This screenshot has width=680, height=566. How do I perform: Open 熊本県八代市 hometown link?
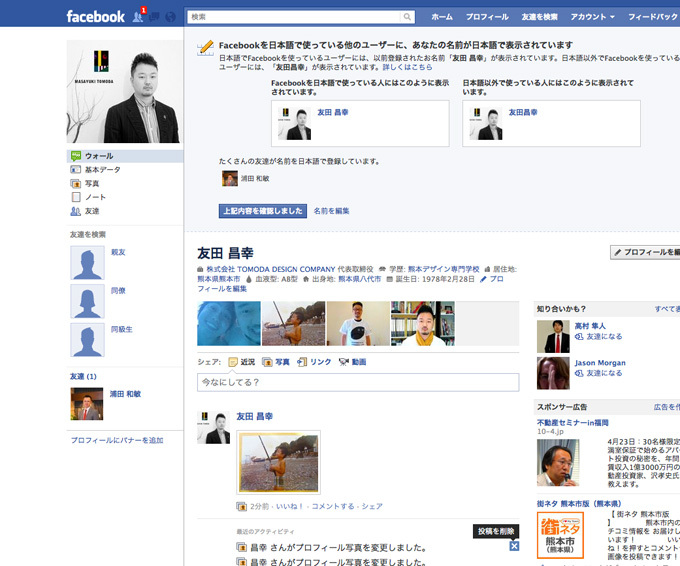pyautogui.click(x=360, y=279)
